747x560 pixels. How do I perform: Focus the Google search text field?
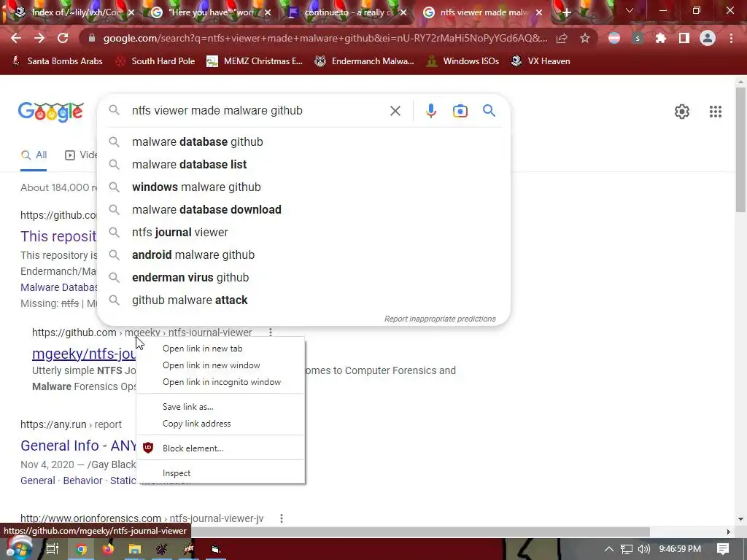pyautogui.click(x=258, y=111)
